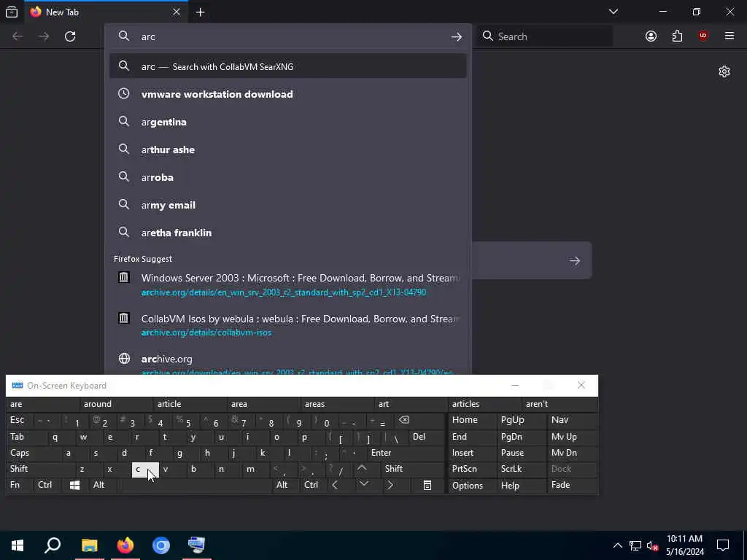The width and height of the screenshot is (747, 560).
Task: Tap the Enter key on keyboard
Action: (405, 453)
